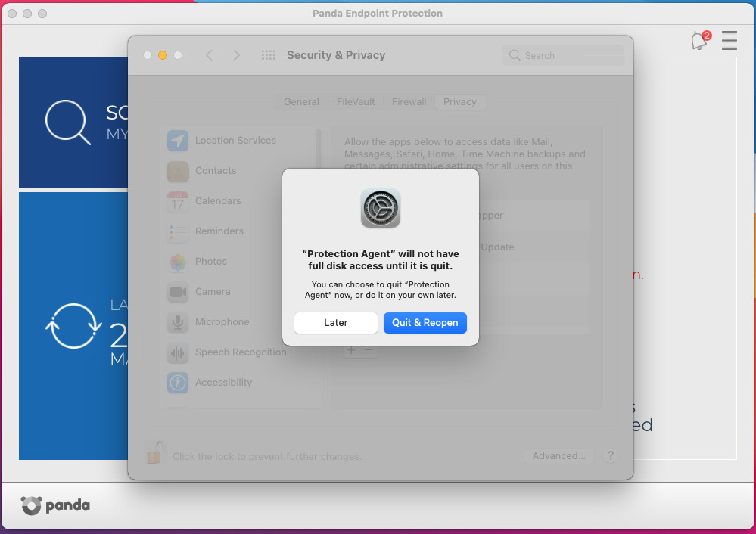Select the Speech Recognition waveform icon
The image size is (756, 534).
point(178,352)
